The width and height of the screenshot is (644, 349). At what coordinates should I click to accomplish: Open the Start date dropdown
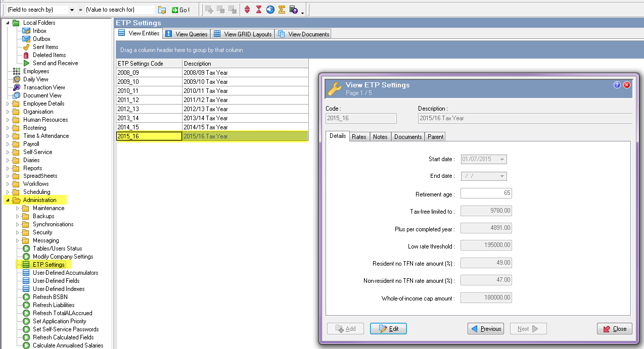502,160
